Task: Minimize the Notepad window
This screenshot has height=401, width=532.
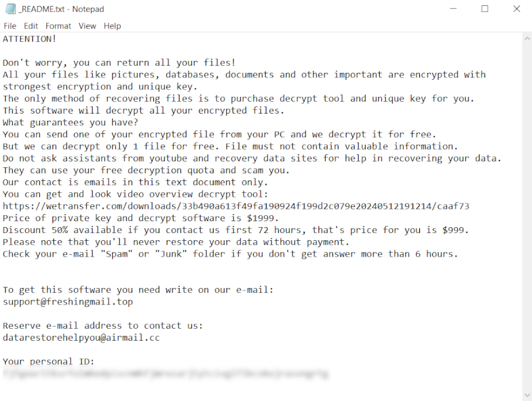Action: pyautogui.click(x=453, y=9)
